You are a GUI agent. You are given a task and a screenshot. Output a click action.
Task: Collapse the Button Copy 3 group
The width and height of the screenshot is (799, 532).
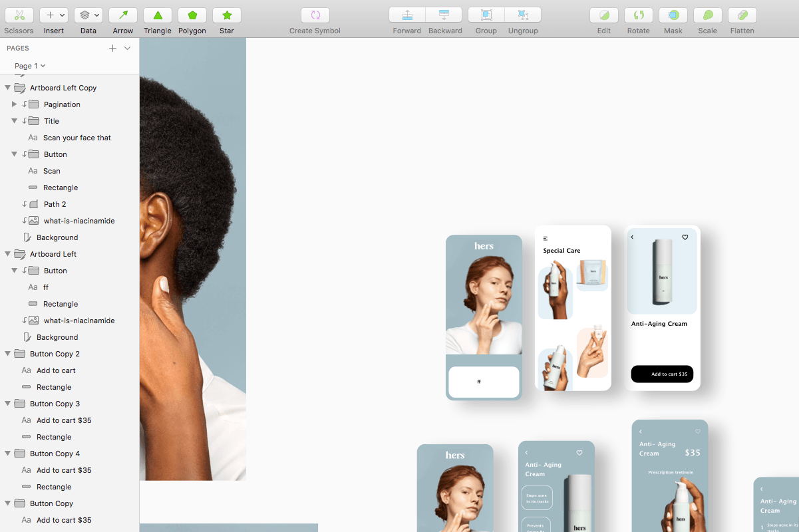point(7,404)
